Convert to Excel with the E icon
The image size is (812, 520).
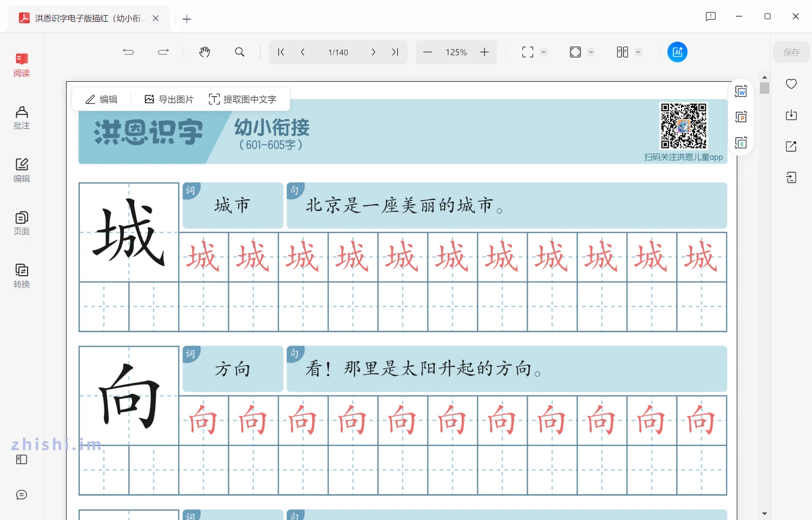pyautogui.click(x=741, y=143)
